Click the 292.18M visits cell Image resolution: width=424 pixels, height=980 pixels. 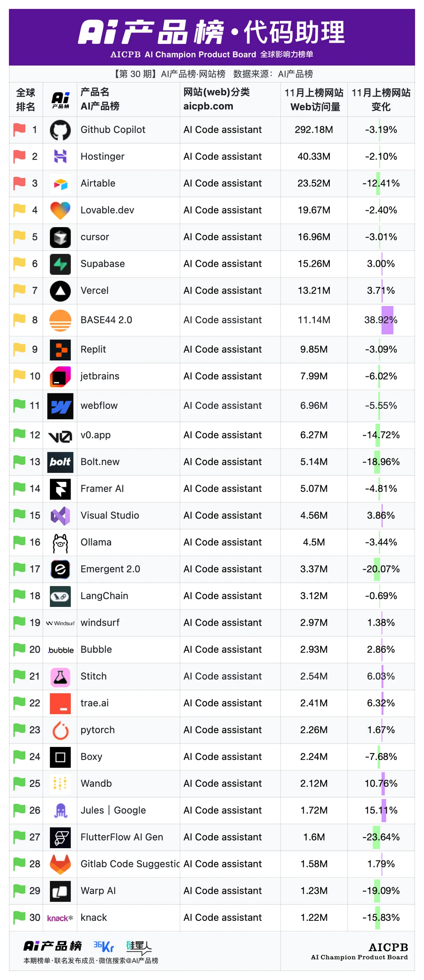click(314, 130)
